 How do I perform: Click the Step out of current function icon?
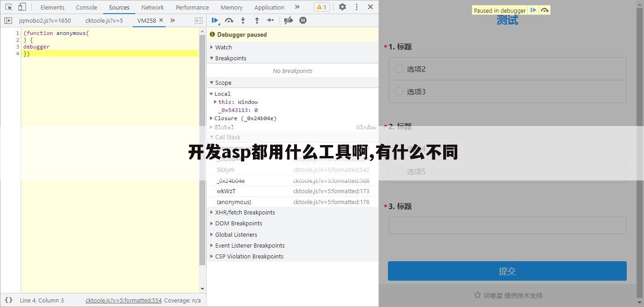pyautogui.click(x=257, y=20)
